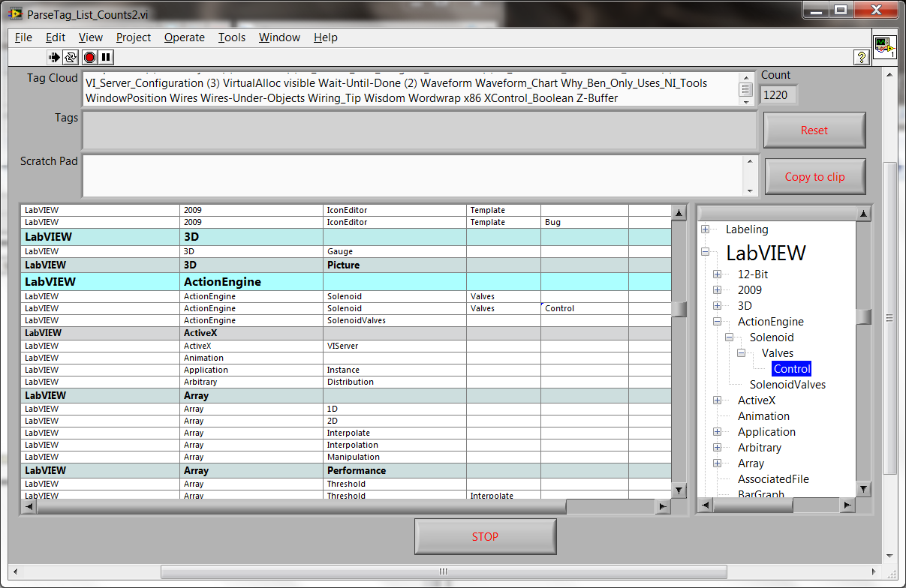The width and height of the screenshot is (906, 588).
Task: Expand the Array tree node
Action: point(717,463)
